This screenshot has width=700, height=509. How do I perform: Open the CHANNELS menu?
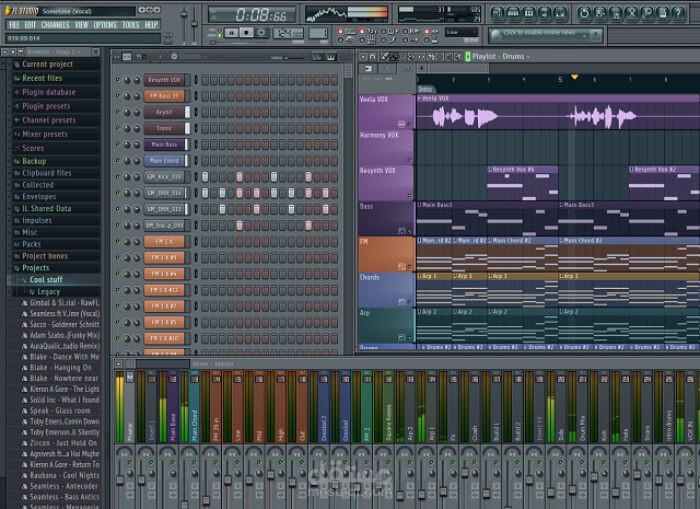tap(55, 25)
